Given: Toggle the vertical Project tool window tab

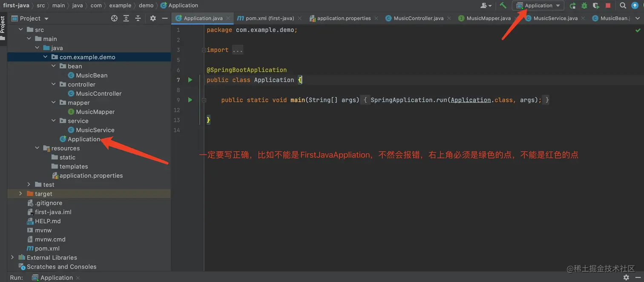Looking at the screenshot, I should pyautogui.click(x=3, y=28).
